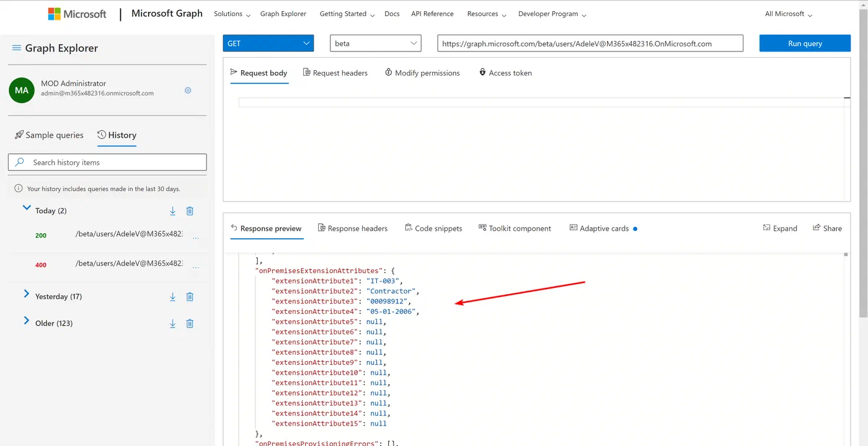Screen dimensions: 868x446
Task: Toggle the Graph Explorer hamburger menu
Action: (17, 48)
